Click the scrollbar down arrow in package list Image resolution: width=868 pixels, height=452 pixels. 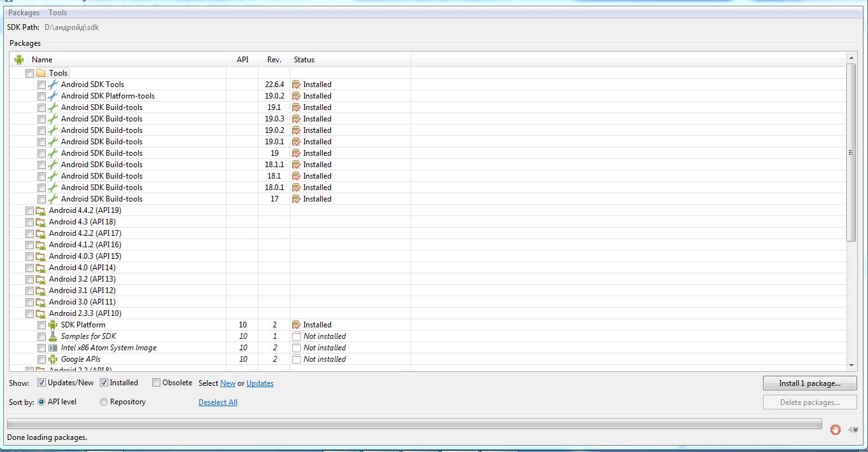click(851, 366)
